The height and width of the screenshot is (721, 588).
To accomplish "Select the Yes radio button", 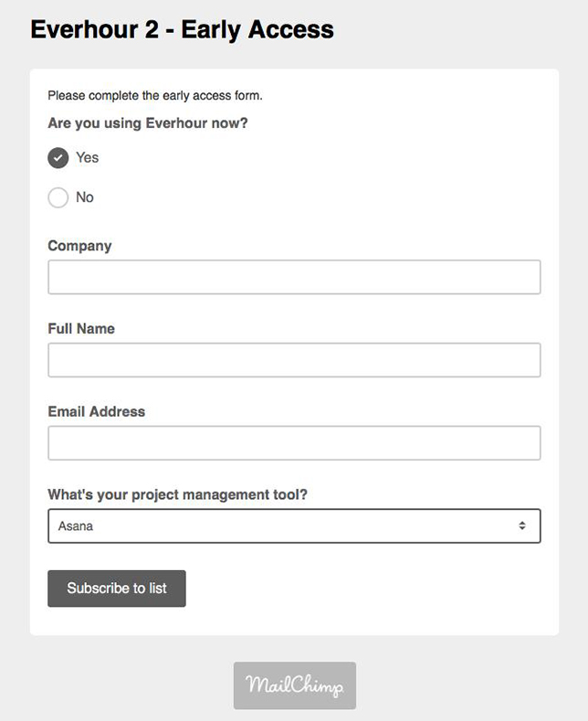I will click(x=58, y=158).
